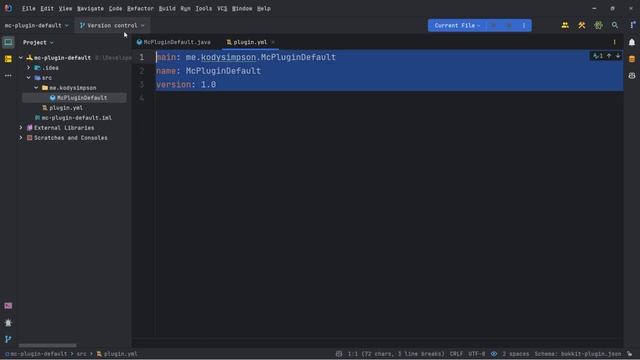Viewport: 640px width, 360px height.
Task: Click the green debug beetle toolbar icon
Action: [x=598, y=25]
